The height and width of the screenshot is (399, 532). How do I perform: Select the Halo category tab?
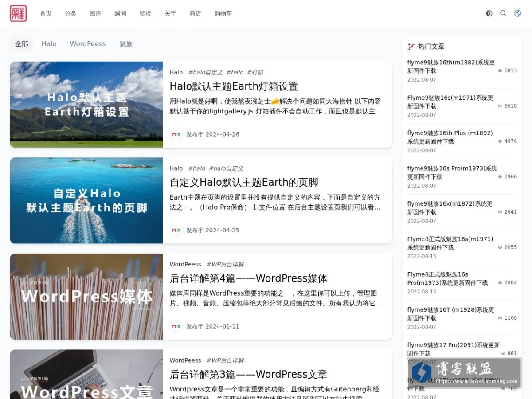(x=49, y=44)
